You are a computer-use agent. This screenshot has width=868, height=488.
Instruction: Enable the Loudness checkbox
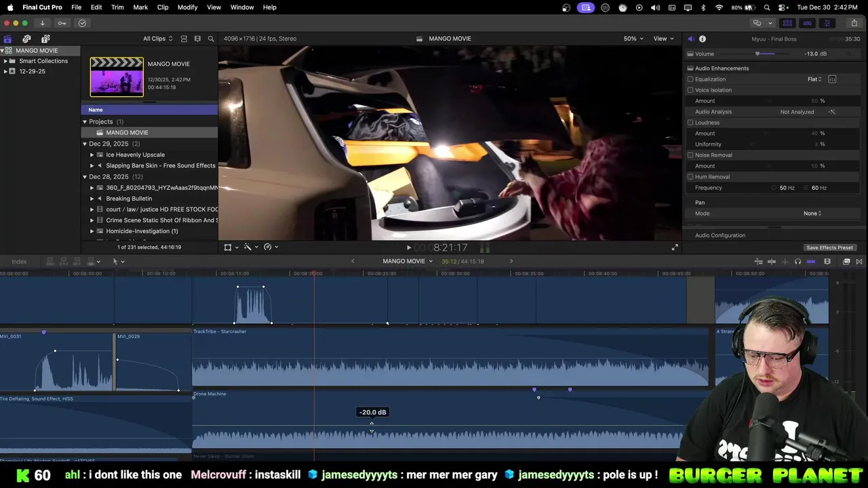(x=690, y=123)
